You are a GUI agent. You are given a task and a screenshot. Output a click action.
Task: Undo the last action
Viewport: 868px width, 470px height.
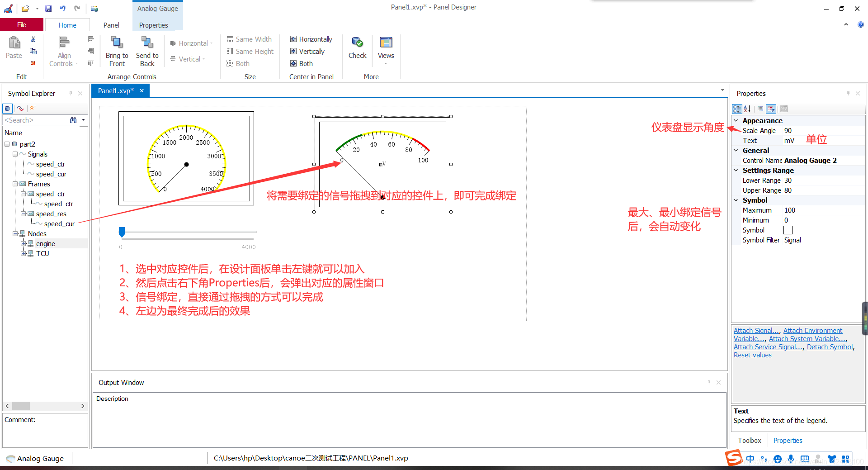pos(63,9)
